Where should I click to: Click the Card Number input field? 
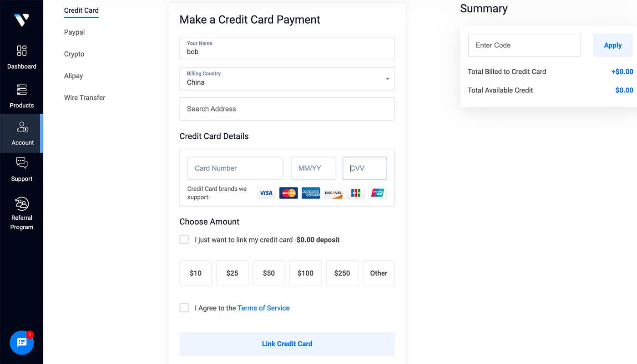(x=235, y=168)
